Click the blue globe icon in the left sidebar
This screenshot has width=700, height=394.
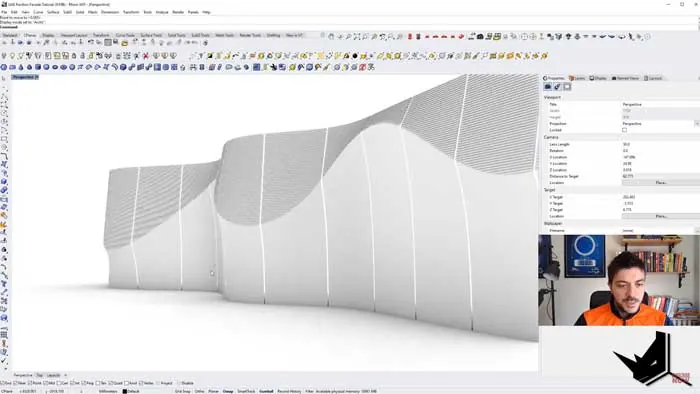[x=4, y=318]
